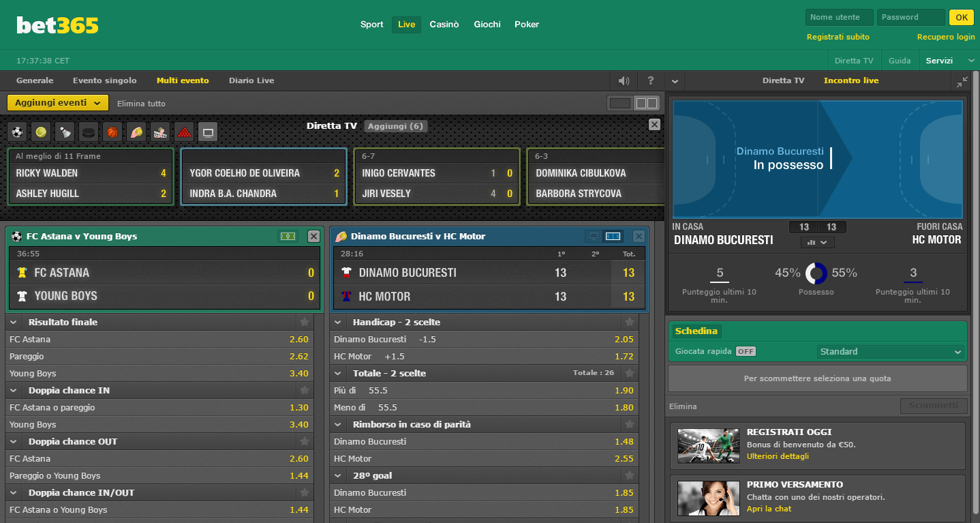Switch to the Evento singolo tab
The image size is (980, 523).
[x=105, y=80]
